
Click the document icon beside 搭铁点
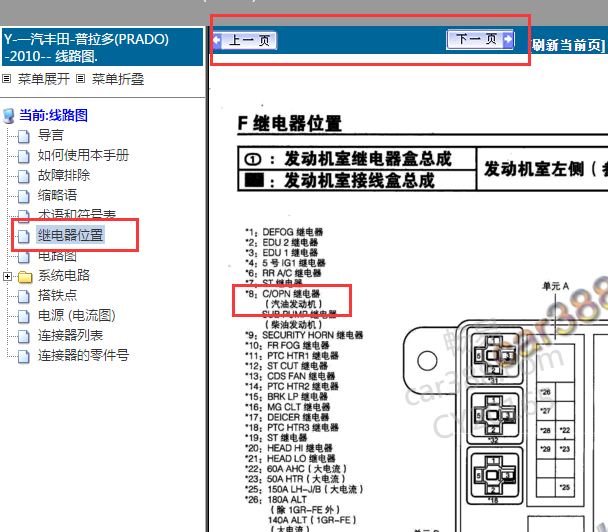(x=24, y=296)
